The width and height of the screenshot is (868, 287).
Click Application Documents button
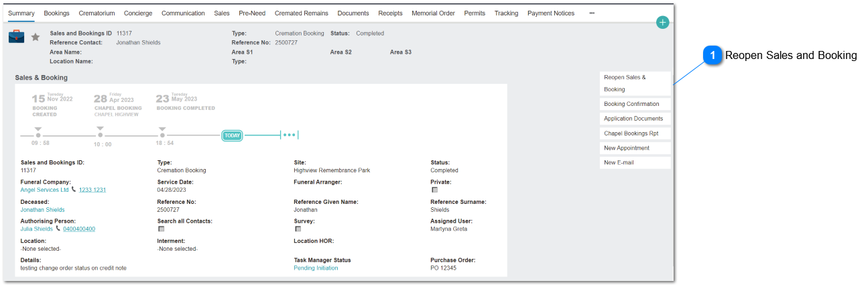(635, 119)
